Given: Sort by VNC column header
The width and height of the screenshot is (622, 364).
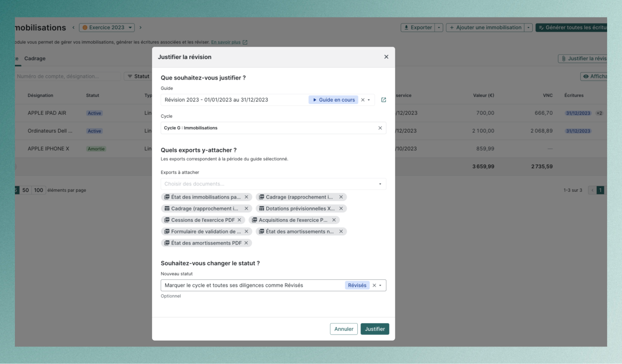Looking at the screenshot, I should pos(548,95).
